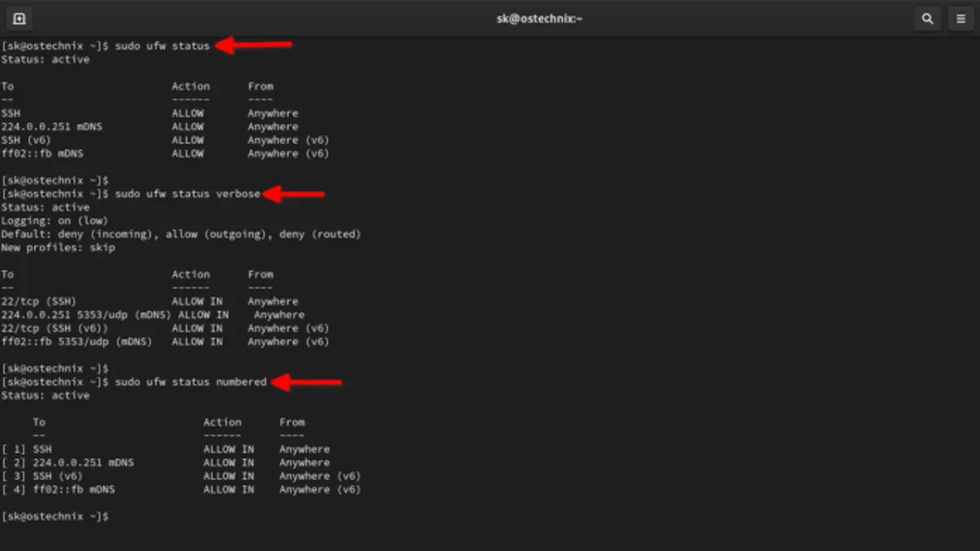The width and height of the screenshot is (980, 551).
Task: Click the '22/tcp (SSH (v6))' rule row
Action: [165, 328]
